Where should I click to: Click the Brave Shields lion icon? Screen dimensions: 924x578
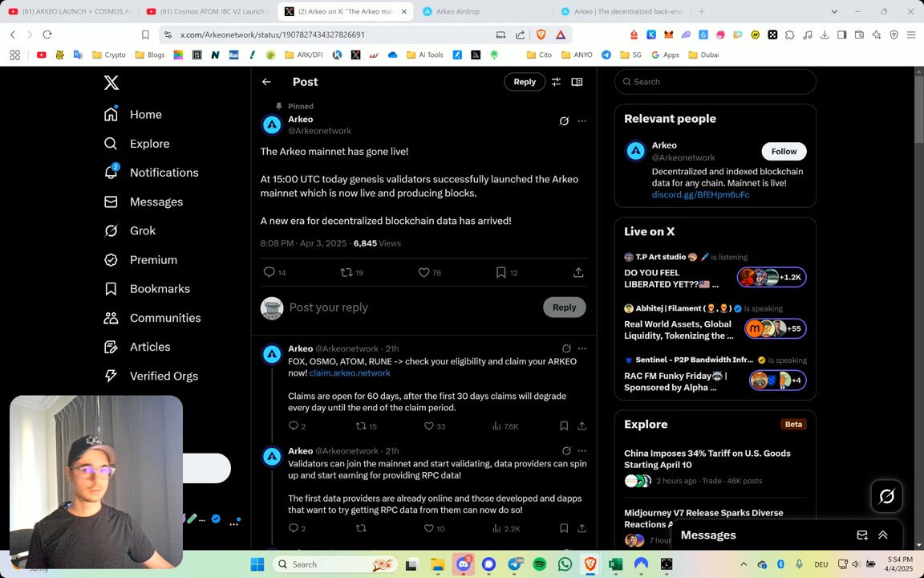click(x=541, y=35)
